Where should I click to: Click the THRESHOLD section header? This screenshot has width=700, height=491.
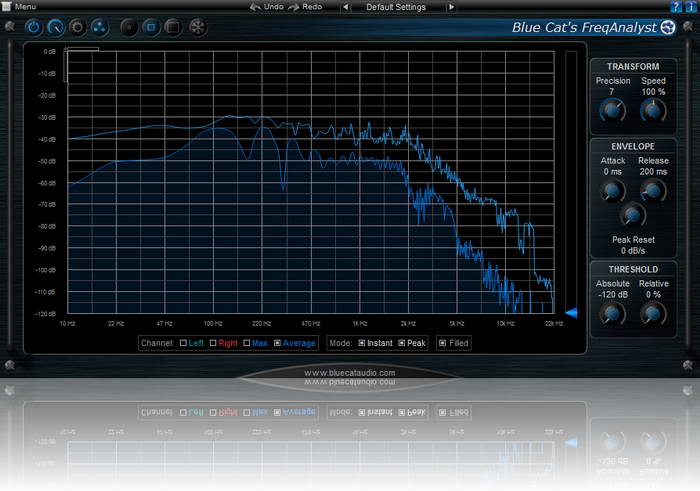coord(633,269)
